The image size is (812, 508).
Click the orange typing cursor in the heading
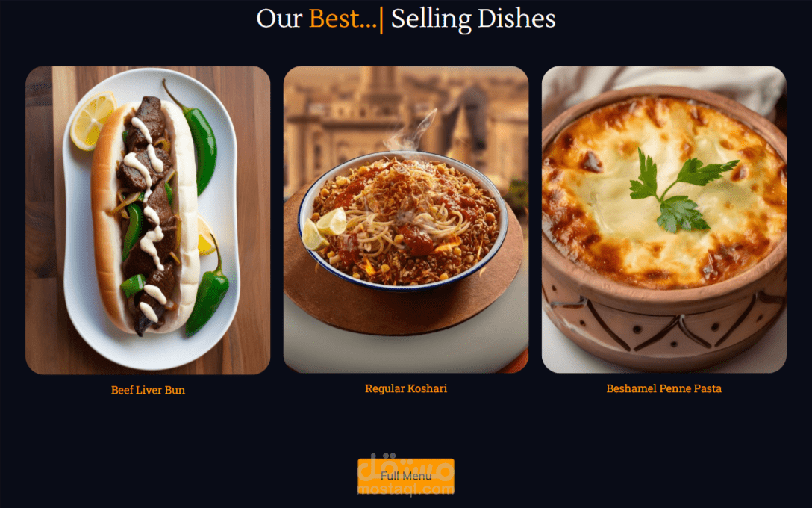click(x=381, y=19)
